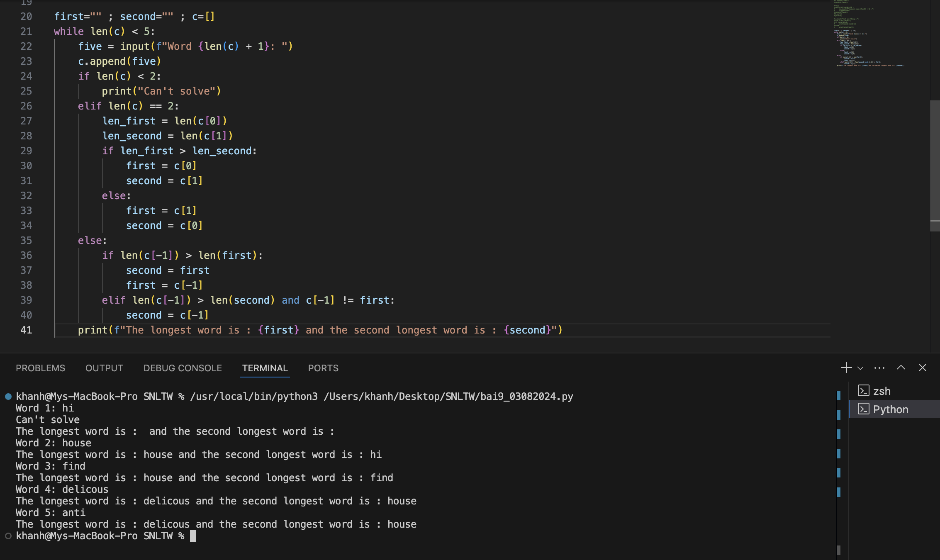The image size is (940, 560).
Task: Click the Python terminal icon
Action: pos(863,409)
